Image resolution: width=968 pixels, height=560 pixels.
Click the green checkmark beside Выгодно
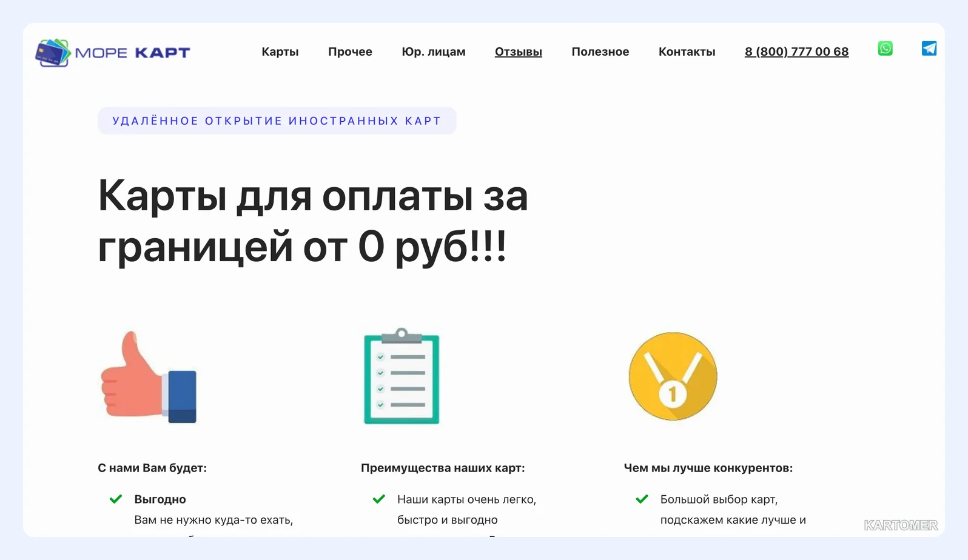click(116, 499)
